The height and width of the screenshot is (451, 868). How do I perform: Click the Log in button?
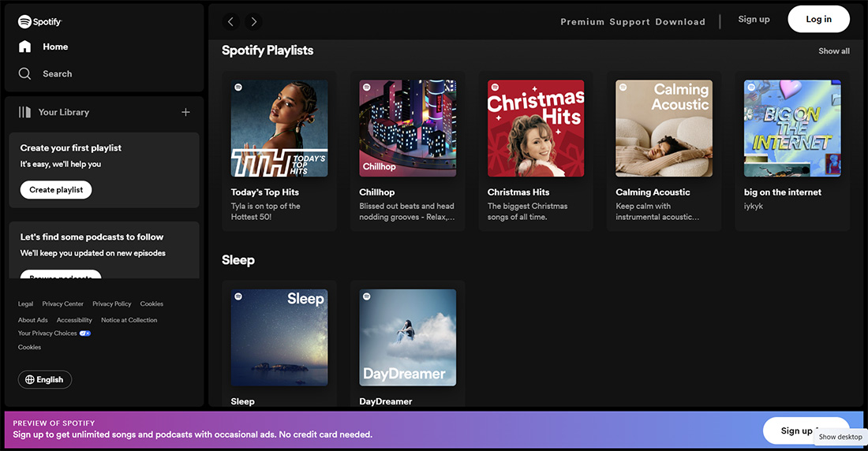click(819, 19)
